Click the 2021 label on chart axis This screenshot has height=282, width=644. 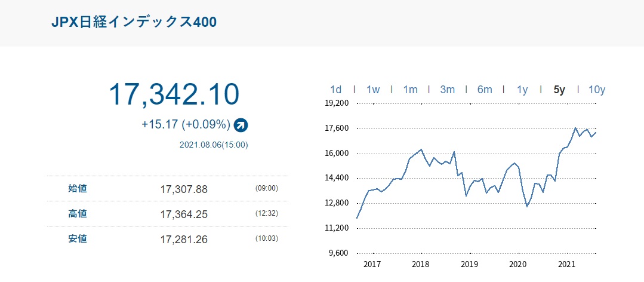566,264
